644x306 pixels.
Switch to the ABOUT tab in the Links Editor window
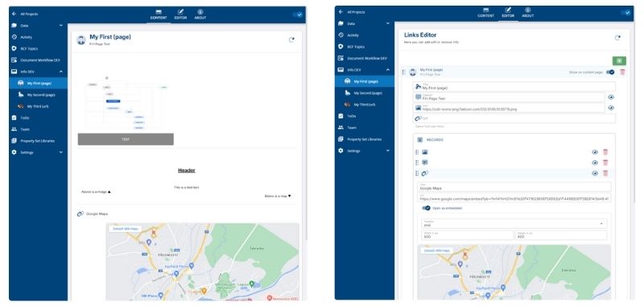(x=528, y=13)
